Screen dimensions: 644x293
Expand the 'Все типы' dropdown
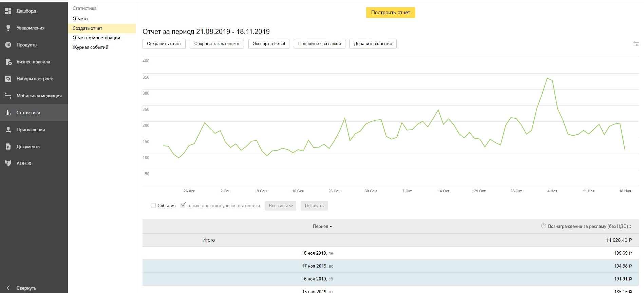pyautogui.click(x=280, y=206)
